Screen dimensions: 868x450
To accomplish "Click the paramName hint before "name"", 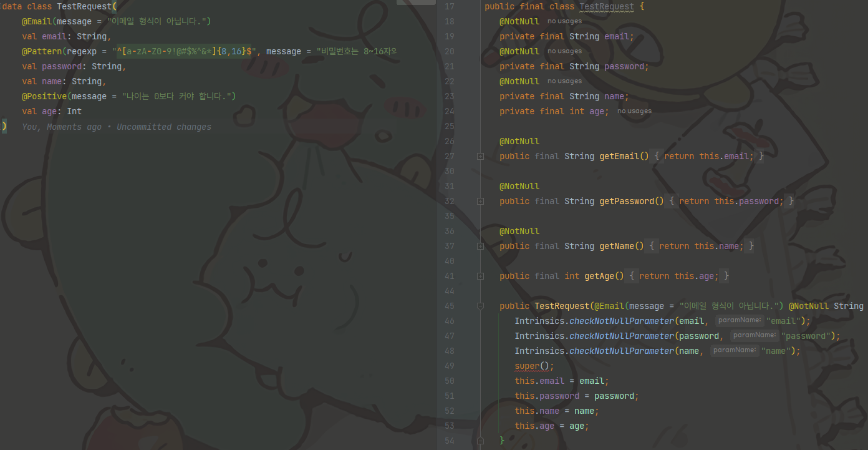I will [735, 351].
